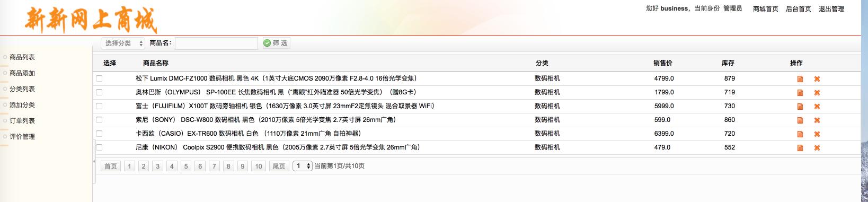Edit the 奥林巴斯 SP-100EE product
868x202 pixels.
800,93
